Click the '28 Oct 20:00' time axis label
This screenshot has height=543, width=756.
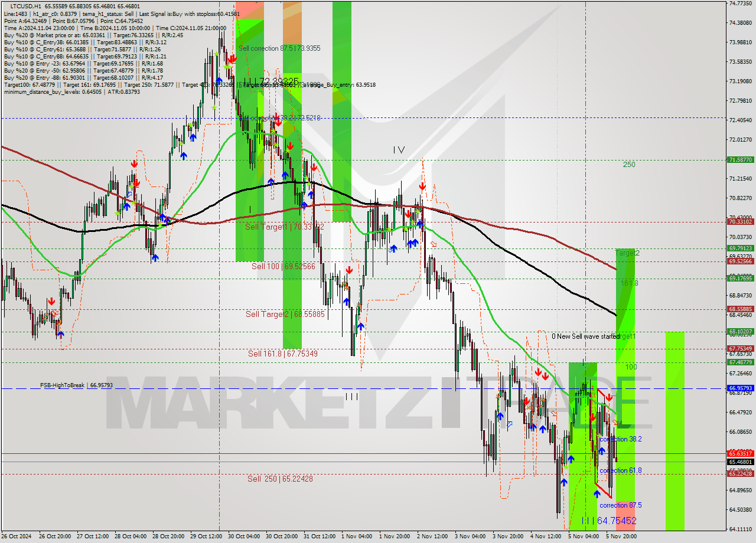click(168, 537)
